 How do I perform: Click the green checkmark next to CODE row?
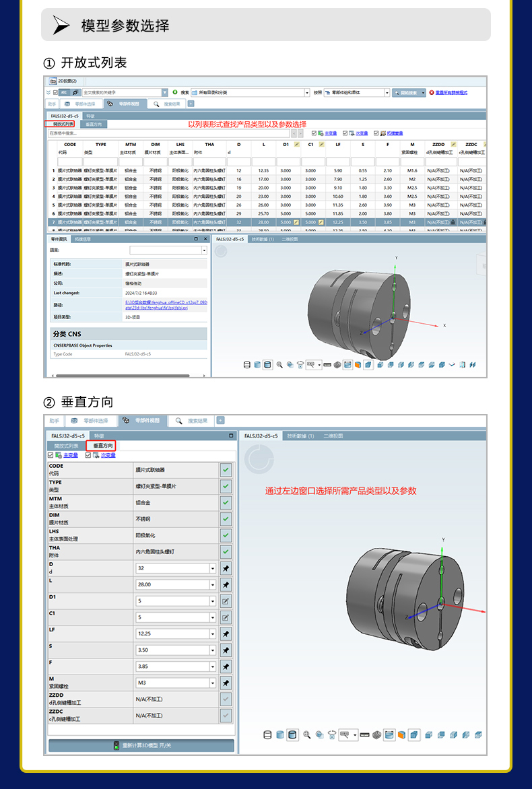pyautogui.click(x=226, y=470)
